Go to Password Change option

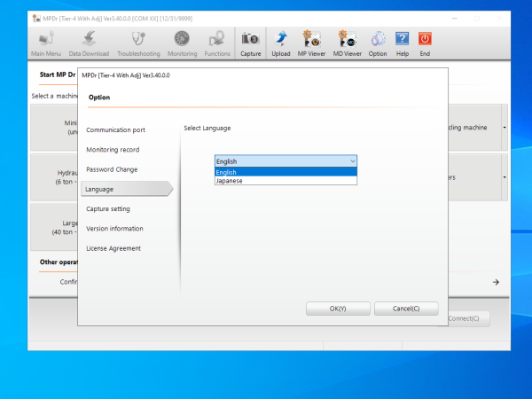112,169
